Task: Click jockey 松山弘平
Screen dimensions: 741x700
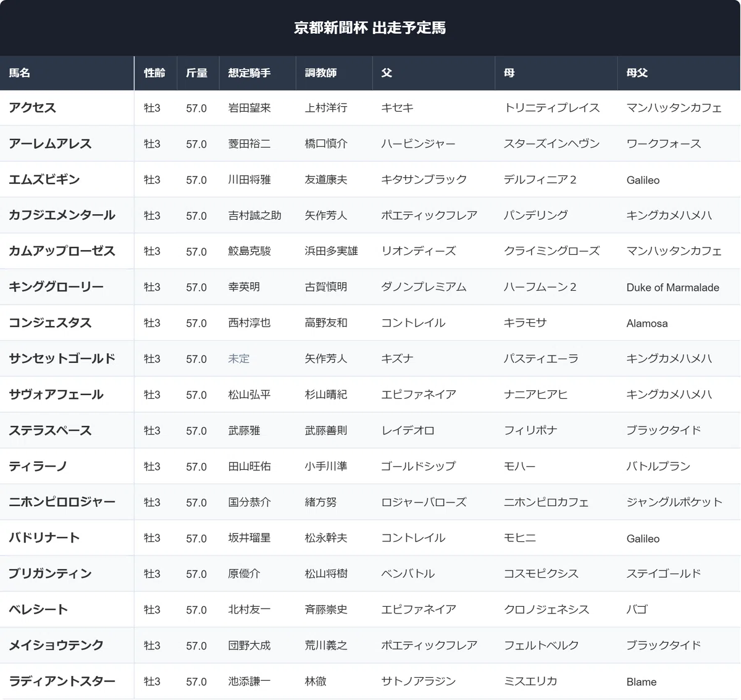Action: 249,394
